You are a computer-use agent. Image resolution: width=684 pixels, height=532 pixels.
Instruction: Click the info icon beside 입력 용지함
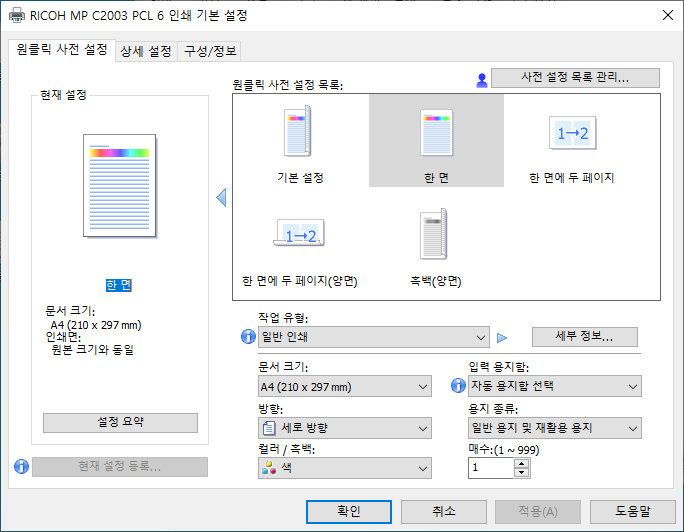pyautogui.click(x=458, y=385)
